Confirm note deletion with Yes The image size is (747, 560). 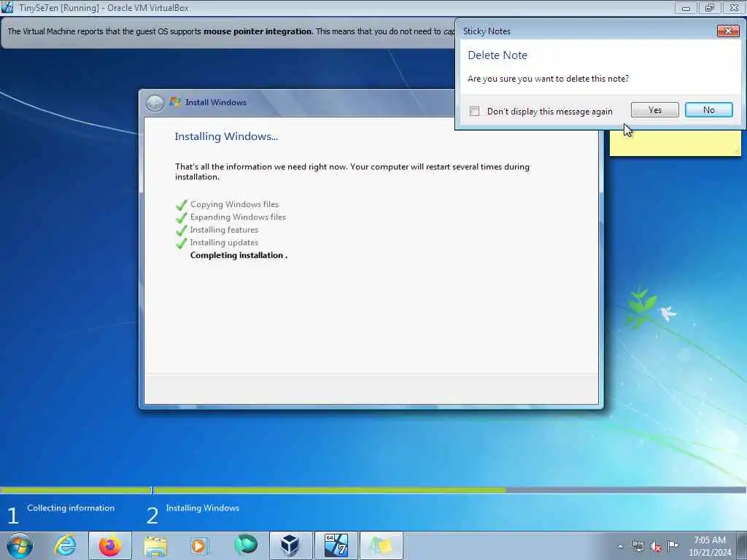coord(654,110)
